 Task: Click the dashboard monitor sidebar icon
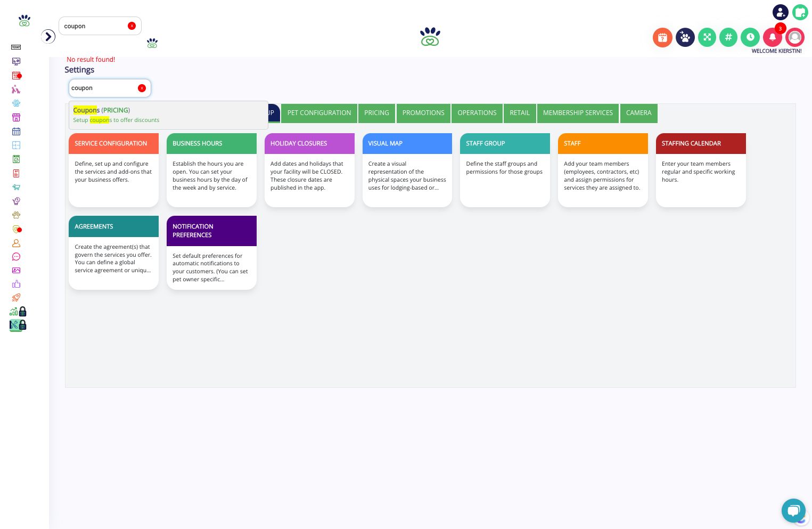coord(16,61)
